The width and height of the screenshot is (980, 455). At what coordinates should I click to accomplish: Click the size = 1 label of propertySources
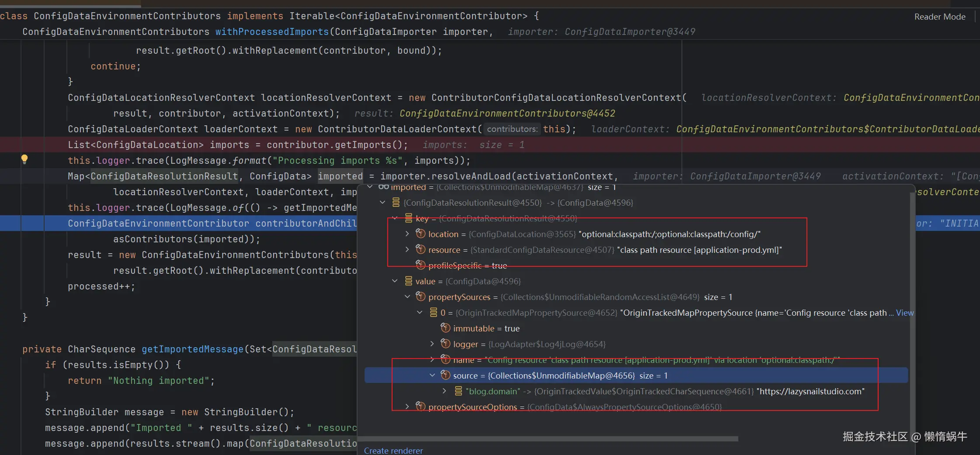[718, 297]
